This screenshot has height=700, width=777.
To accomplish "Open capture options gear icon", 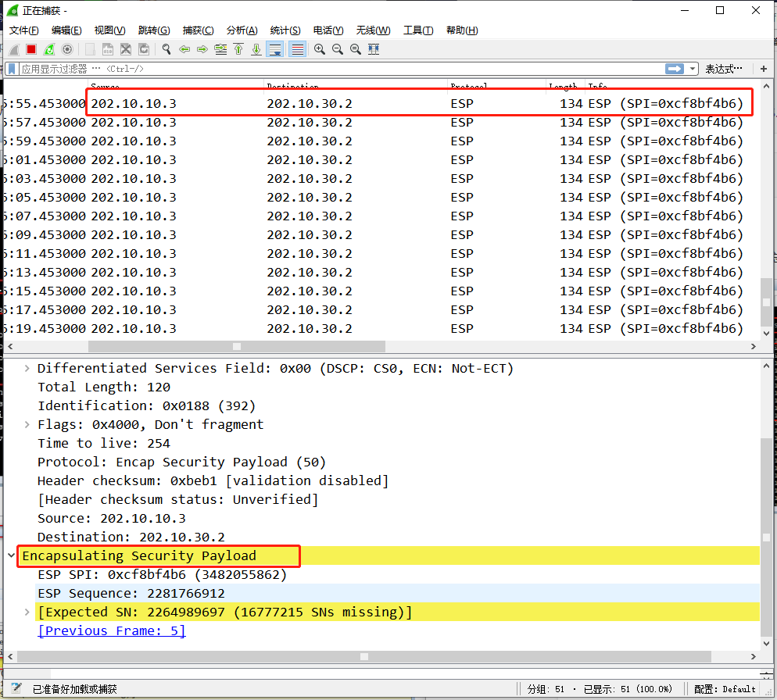I will [x=67, y=49].
